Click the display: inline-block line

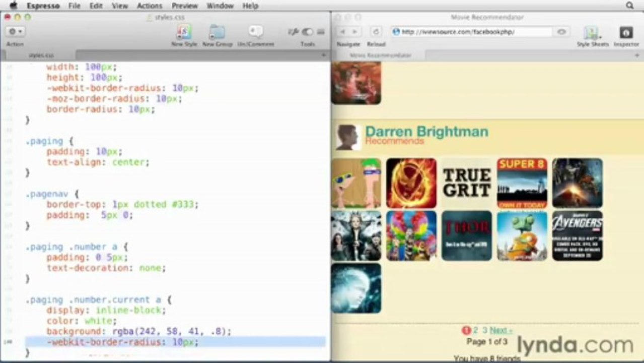(106, 310)
